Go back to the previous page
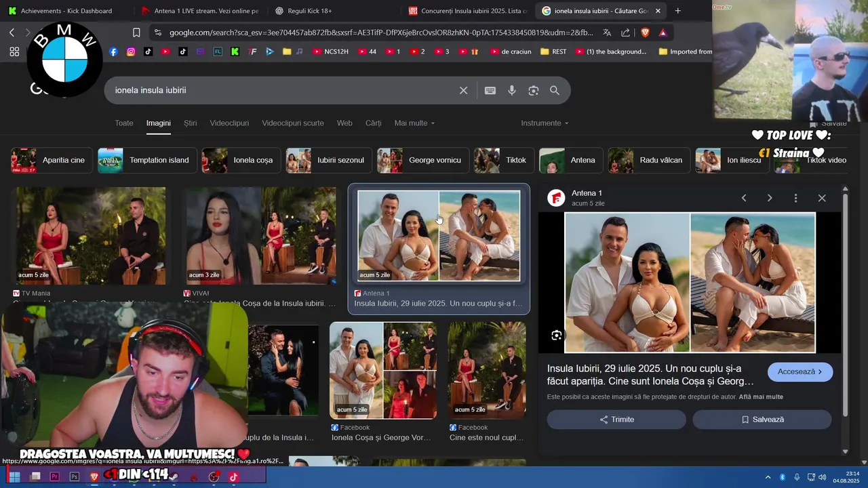 [12, 33]
